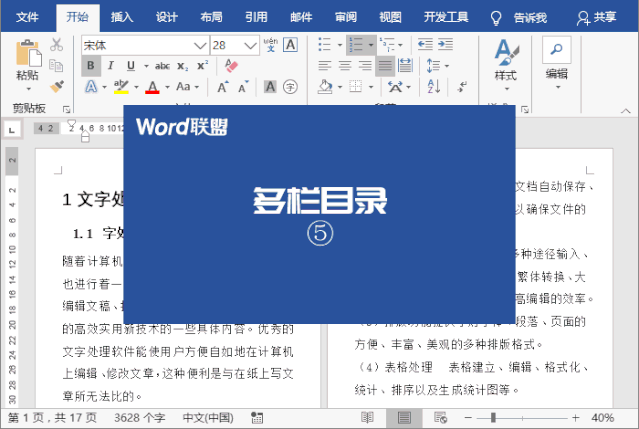Click the shading paint bucket icon
Viewport: 639px width, 429px height.
point(325,86)
